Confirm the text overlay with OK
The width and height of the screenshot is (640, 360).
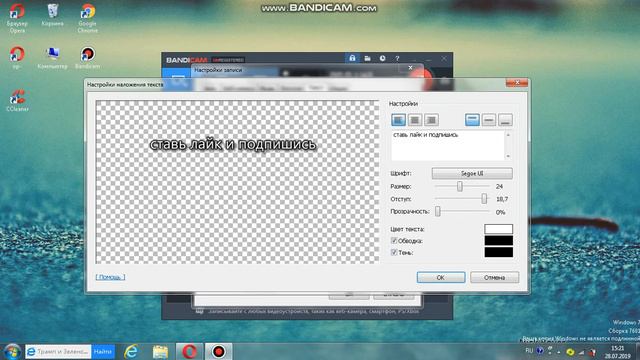[x=441, y=278]
